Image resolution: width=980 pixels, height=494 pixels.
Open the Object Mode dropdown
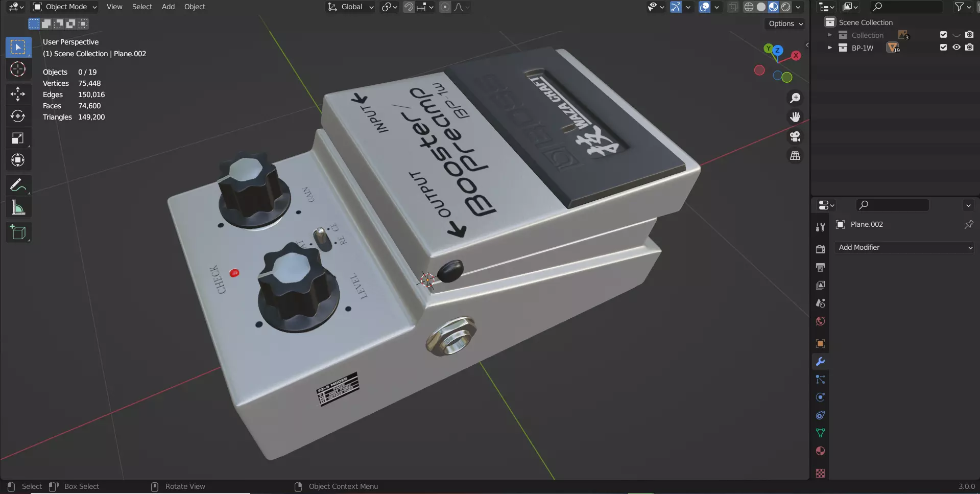(65, 7)
